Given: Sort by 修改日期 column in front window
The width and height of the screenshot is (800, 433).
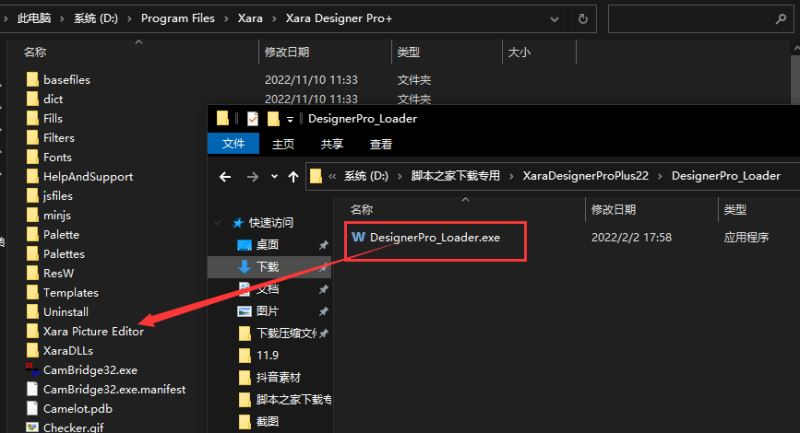Looking at the screenshot, I should click(x=613, y=210).
